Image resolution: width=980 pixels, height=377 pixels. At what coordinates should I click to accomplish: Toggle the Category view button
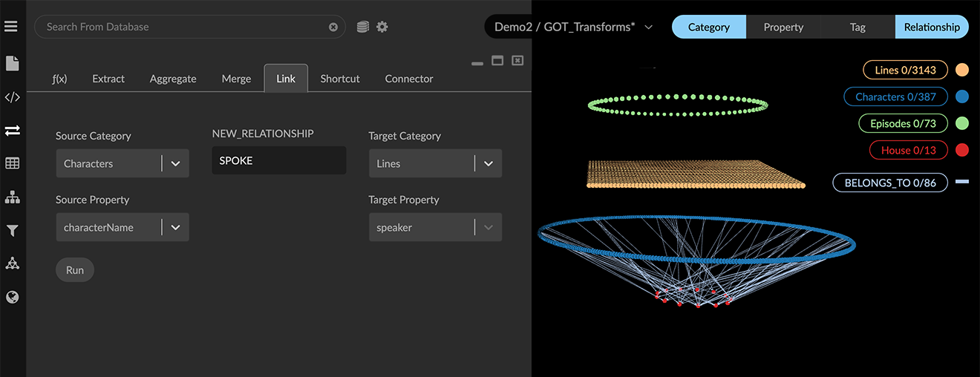click(708, 27)
